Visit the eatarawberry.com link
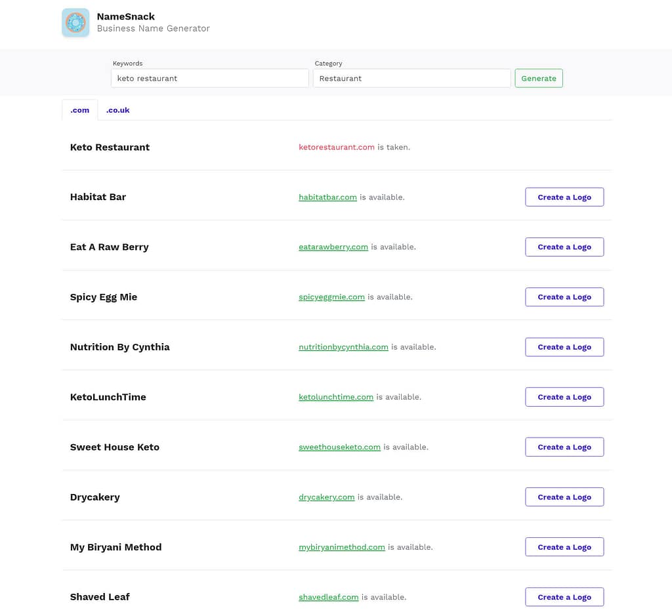This screenshot has width=672, height=616. (x=333, y=247)
